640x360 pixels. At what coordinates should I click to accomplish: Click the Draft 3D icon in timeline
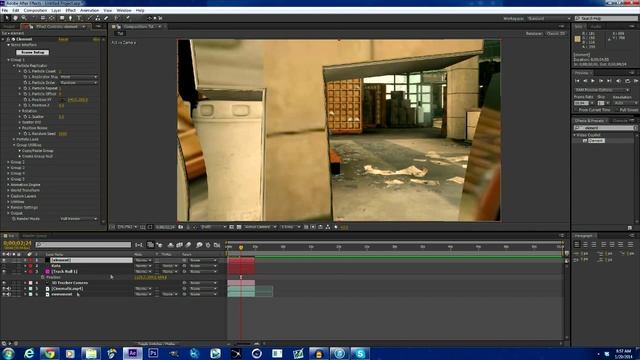tap(159, 245)
